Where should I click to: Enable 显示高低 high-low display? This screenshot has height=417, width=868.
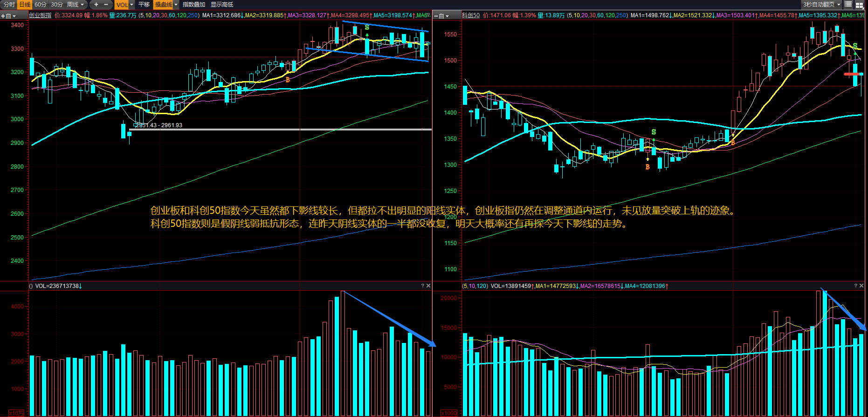pyautogui.click(x=222, y=5)
